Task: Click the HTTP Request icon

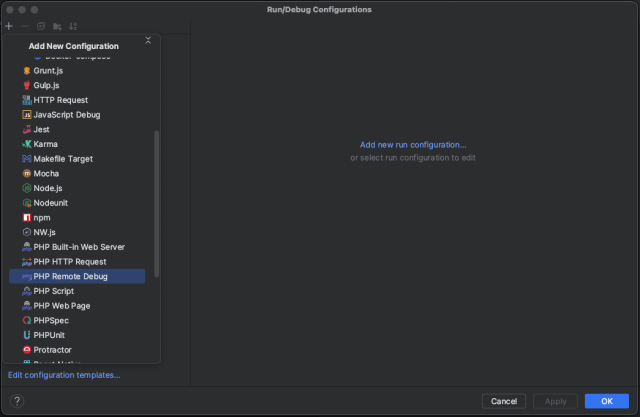Action: click(x=27, y=100)
